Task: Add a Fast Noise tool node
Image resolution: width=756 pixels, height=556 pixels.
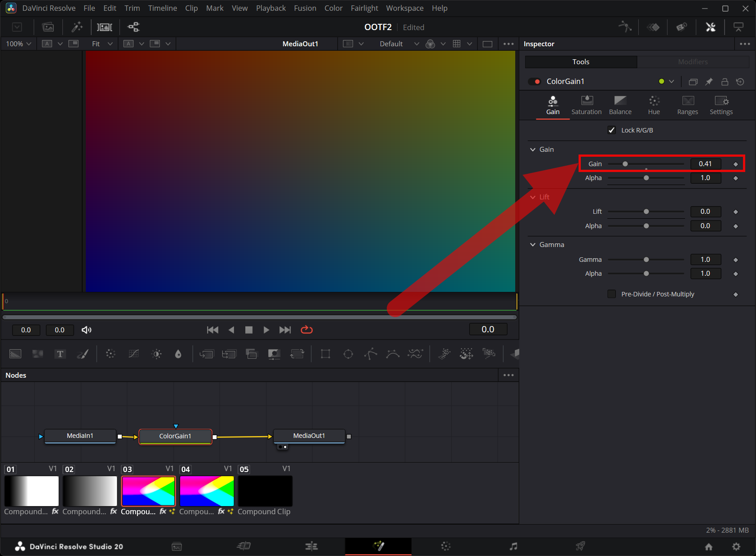Action: point(38,354)
